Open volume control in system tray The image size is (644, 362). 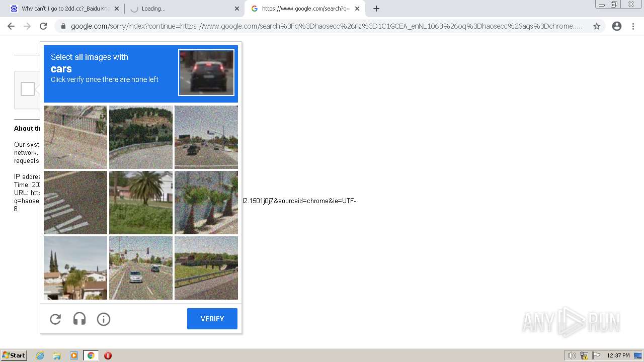pyautogui.click(x=572, y=355)
